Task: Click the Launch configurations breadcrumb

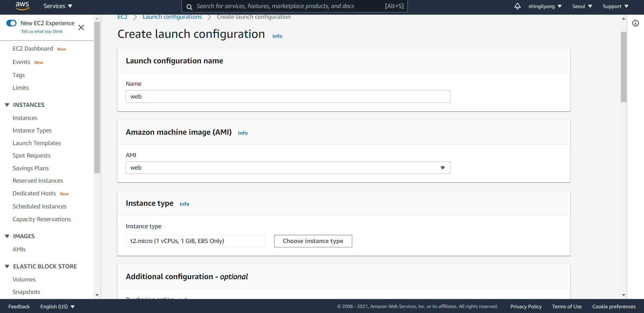Action: pyautogui.click(x=172, y=17)
